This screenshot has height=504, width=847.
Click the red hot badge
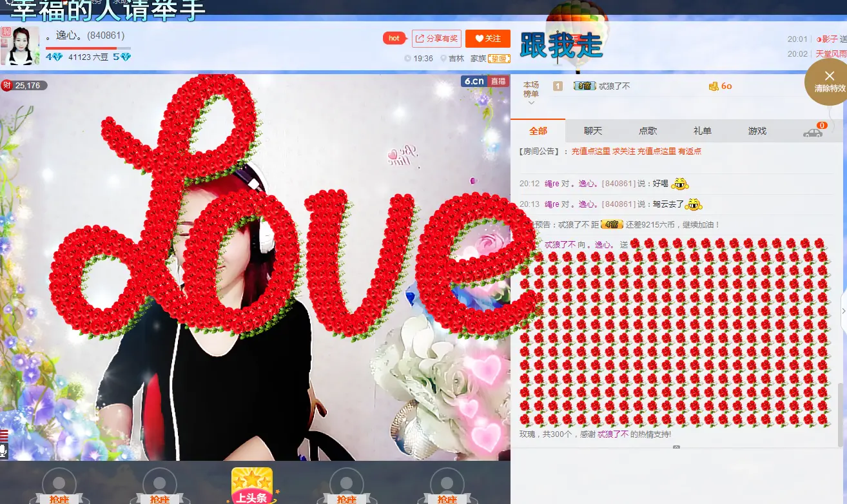point(394,38)
